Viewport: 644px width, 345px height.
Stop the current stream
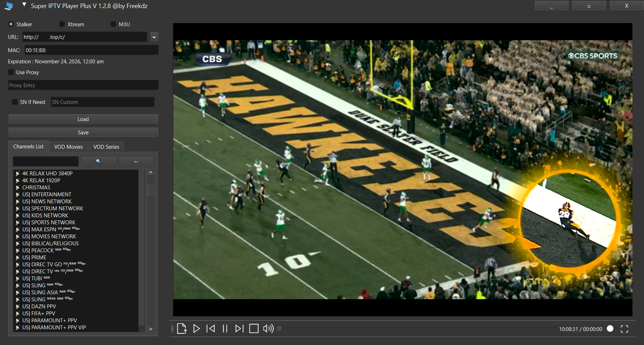254,329
